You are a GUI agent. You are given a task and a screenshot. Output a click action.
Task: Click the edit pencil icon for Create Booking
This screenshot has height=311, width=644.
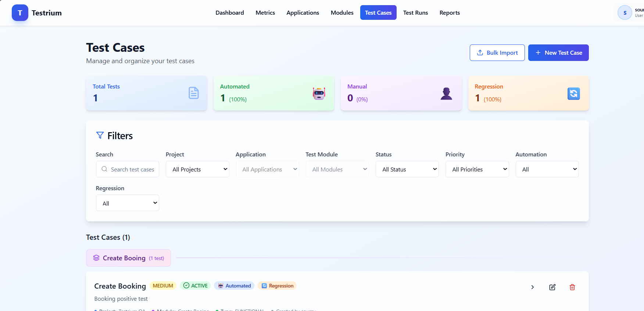coord(552,287)
